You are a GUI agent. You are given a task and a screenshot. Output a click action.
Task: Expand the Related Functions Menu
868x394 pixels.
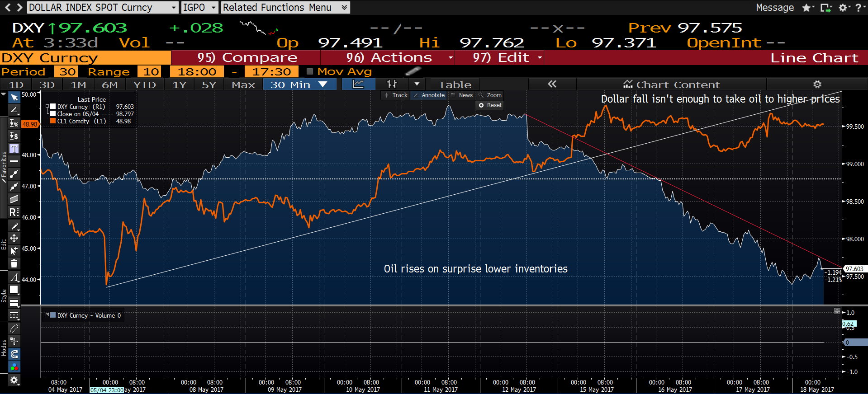click(x=285, y=7)
